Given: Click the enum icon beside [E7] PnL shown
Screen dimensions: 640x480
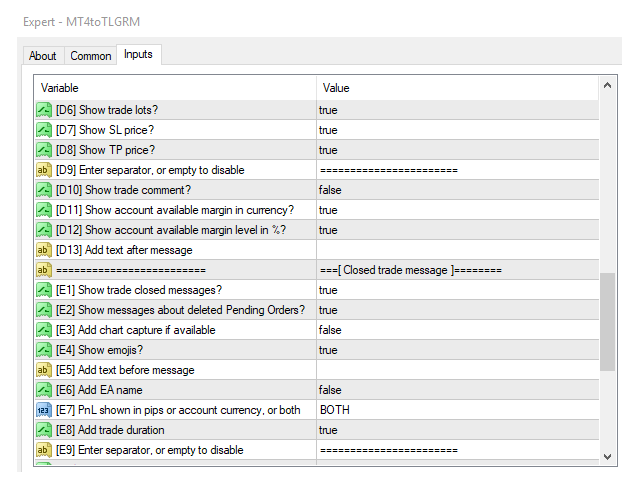Looking at the screenshot, I should point(44,410).
